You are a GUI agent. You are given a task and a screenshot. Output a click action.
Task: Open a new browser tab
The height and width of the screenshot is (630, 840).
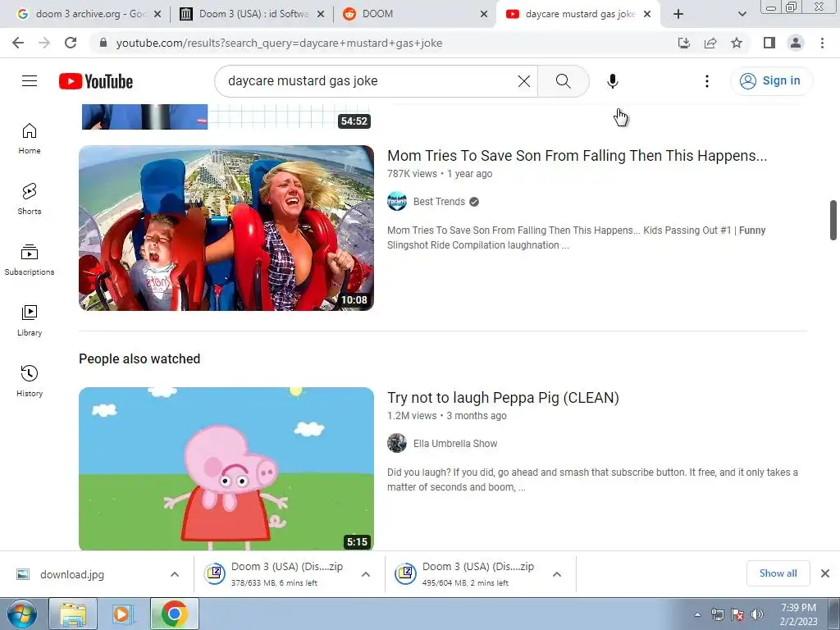pos(678,14)
